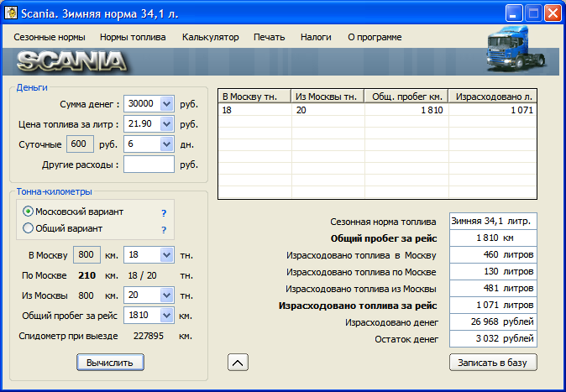Click the Общ. пробег км. column header

tap(406, 97)
